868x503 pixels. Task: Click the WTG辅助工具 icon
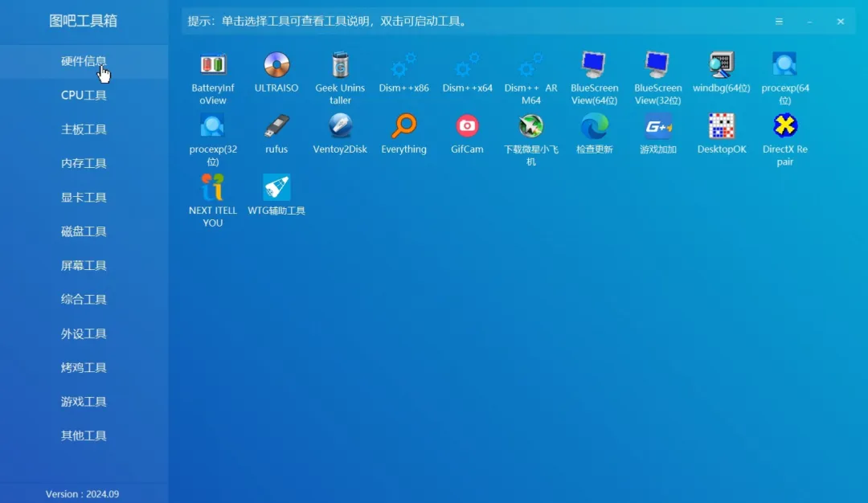coord(276,187)
